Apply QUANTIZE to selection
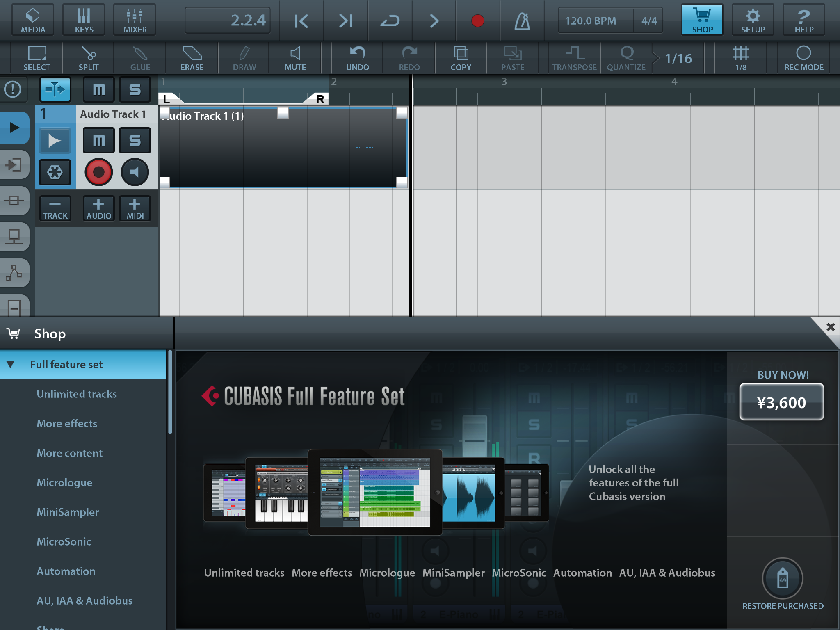The image size is (840, 630). coord(626,58)
